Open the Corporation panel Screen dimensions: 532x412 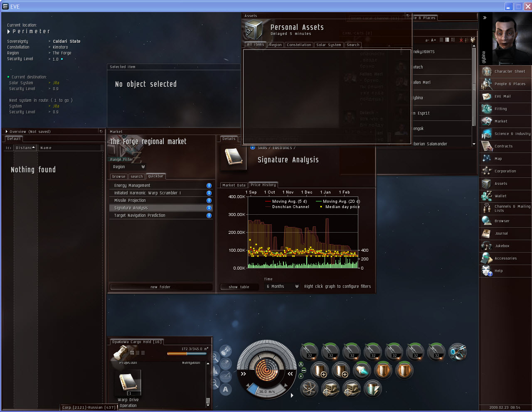tap(505, 171)
